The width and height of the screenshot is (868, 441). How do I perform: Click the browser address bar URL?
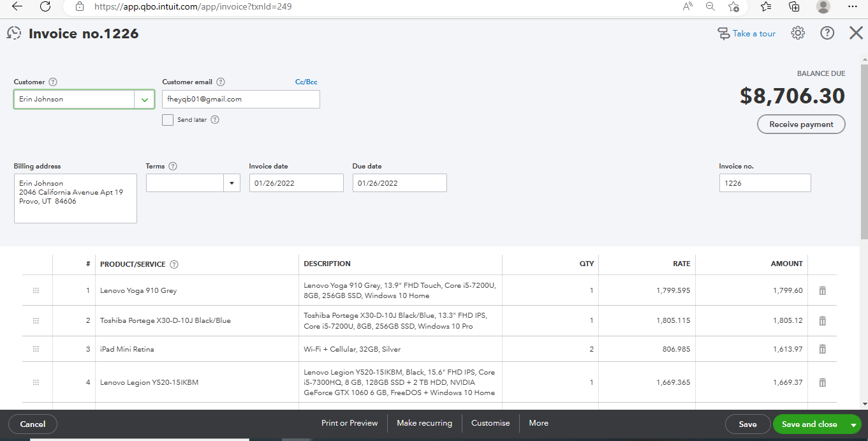[x=193, y=6]
